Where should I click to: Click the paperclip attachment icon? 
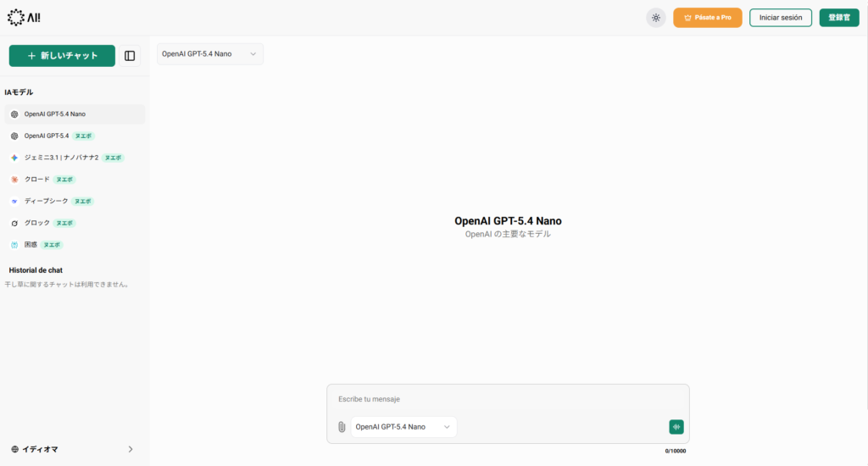(x=342, y=427)
